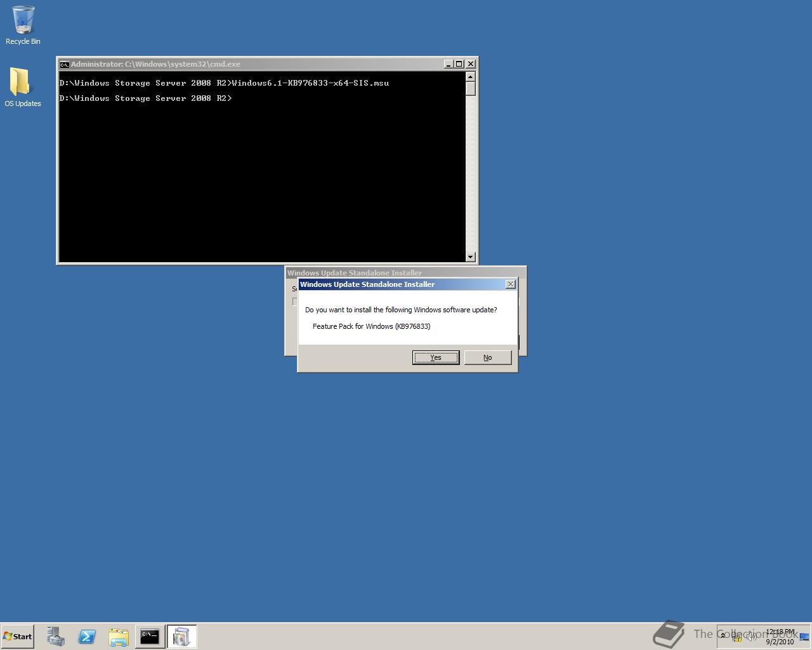The image size is (812, 650).
Task: Click the Feature Pack for Windows (KB976833) text
Action: coord(371,326)
